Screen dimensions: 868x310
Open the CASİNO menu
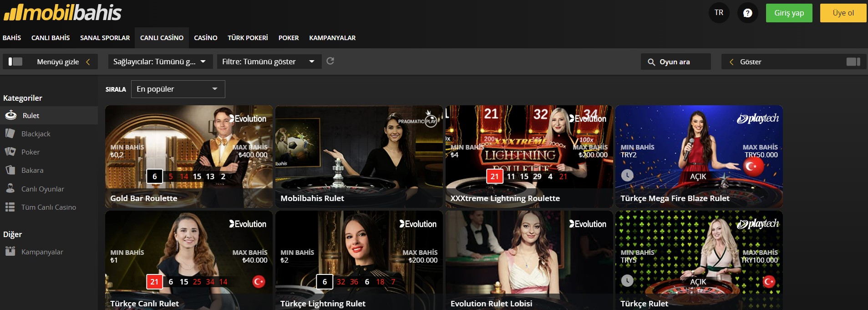tap(206, 38)
